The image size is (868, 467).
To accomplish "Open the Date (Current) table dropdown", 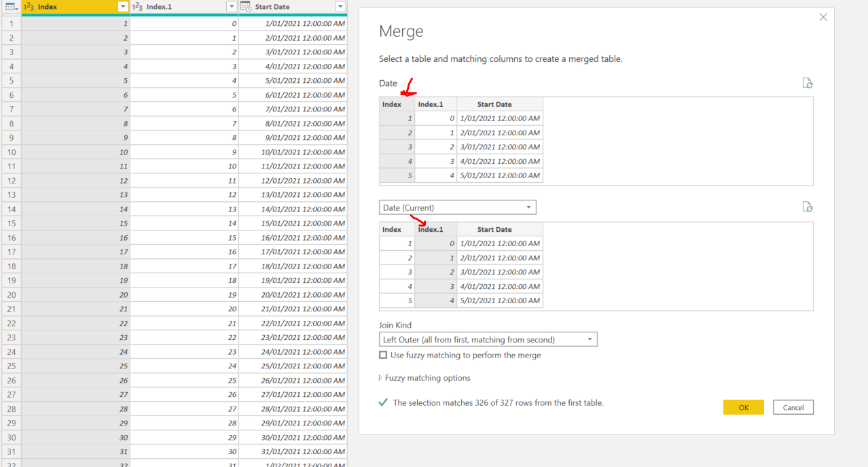I will [x=458, y=207].
